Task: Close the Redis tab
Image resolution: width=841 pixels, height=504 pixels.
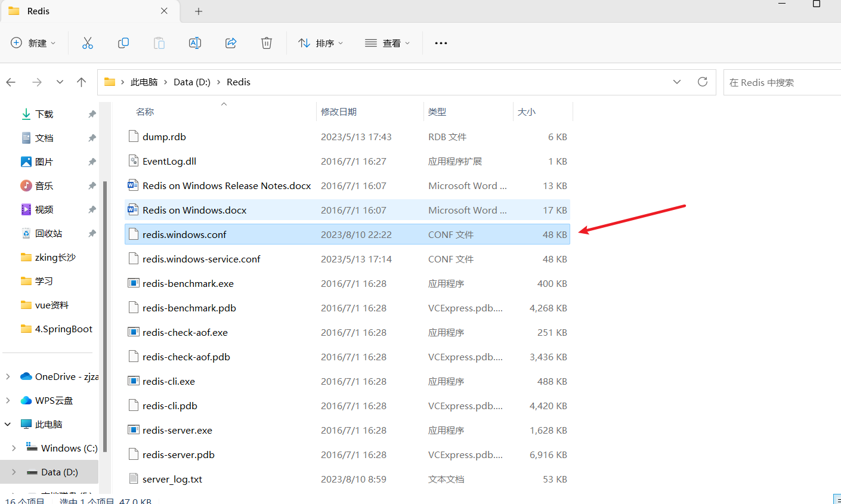Action: 164,11
